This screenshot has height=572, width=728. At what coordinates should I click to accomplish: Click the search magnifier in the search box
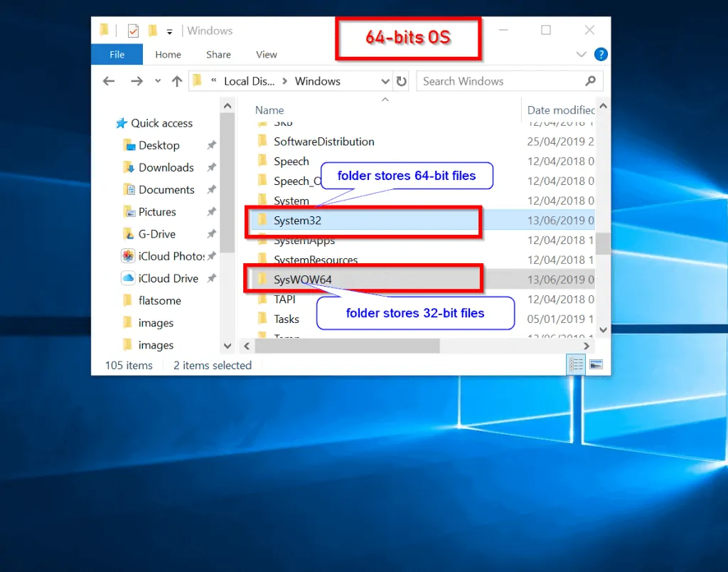pos(591,81)
